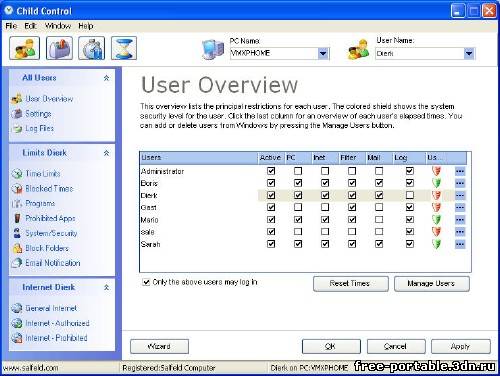Enable Inet checkbox for sale
The height and width of the screenshot is (376, 500).
tap(325, 232)
